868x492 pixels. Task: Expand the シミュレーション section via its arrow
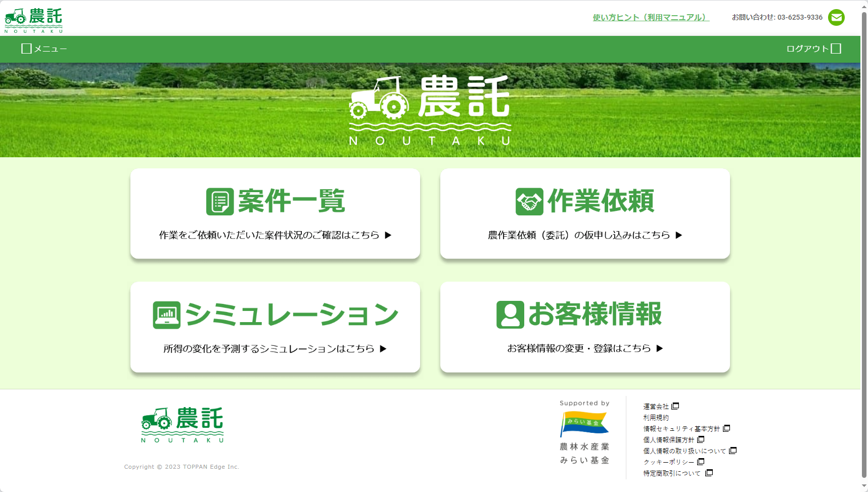point(384,348)
